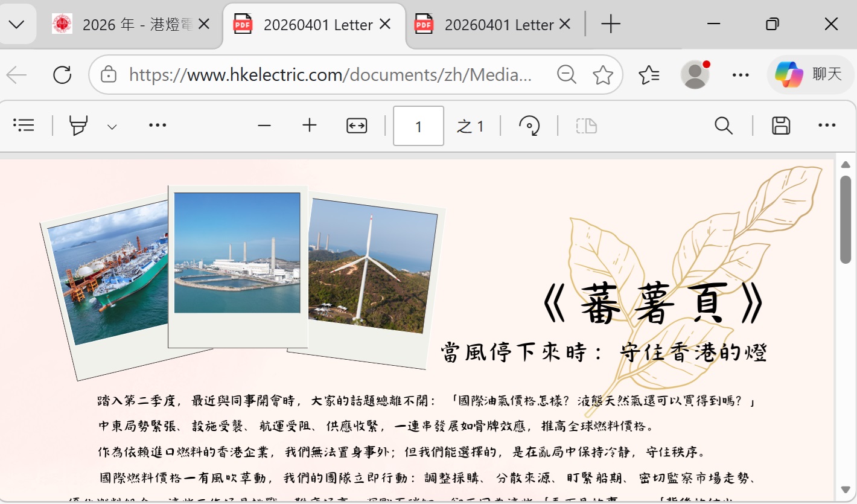This screenshot has height=504, width=857.
Task: Click the fit to width icon
Action: click(357, 126)
